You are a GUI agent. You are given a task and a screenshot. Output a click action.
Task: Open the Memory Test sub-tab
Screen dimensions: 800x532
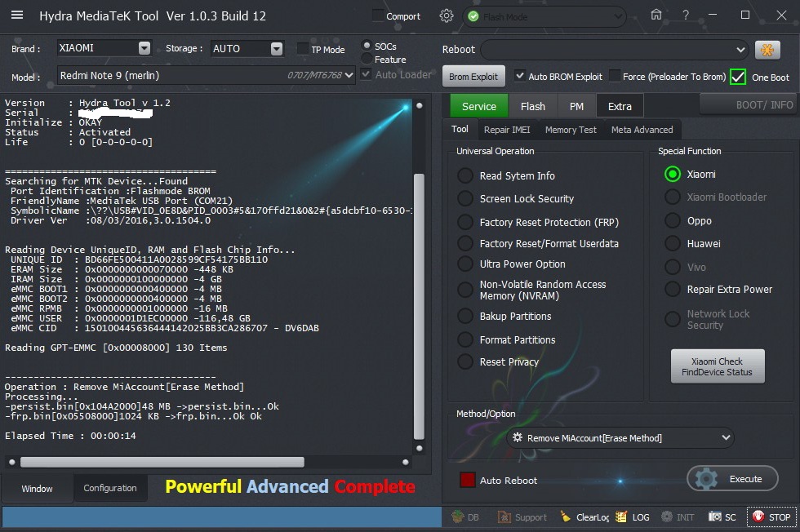pyautogui.click(x=571, y=130)
